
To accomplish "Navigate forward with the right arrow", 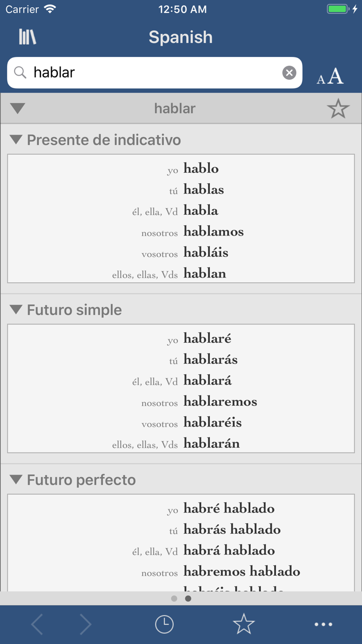I will [x=86, y=624].
